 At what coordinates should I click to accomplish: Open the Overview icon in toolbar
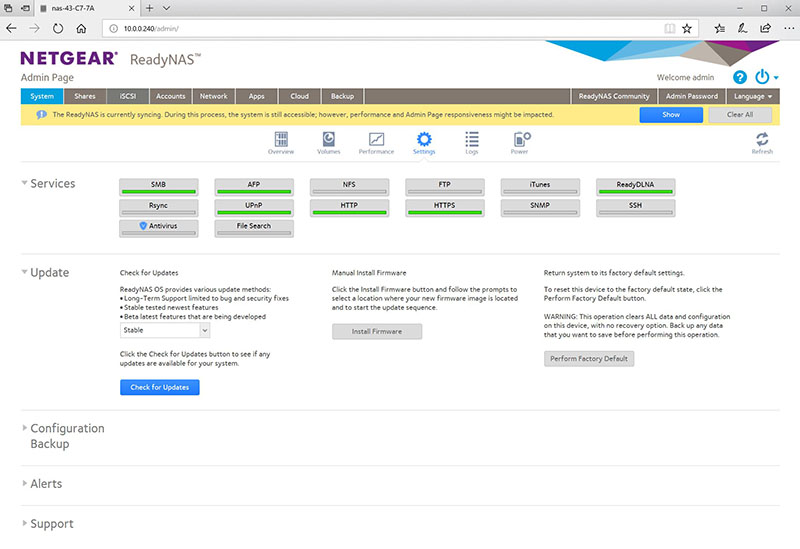tap(280, 142)
